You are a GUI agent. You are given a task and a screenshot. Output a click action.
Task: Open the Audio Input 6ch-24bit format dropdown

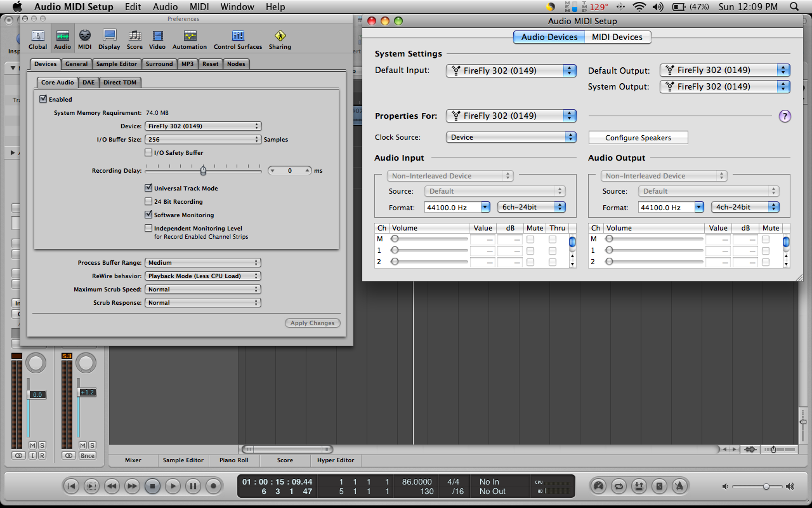click(x=532, y=207)
